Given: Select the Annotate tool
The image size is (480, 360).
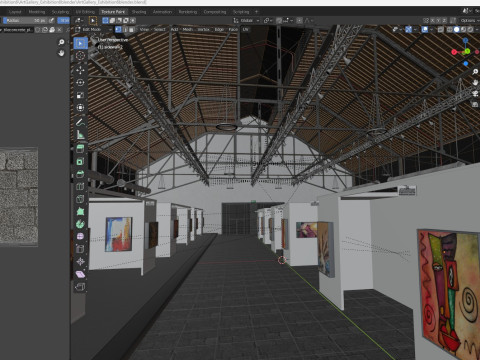Looking at the screenshot, I should click(80, 122).
